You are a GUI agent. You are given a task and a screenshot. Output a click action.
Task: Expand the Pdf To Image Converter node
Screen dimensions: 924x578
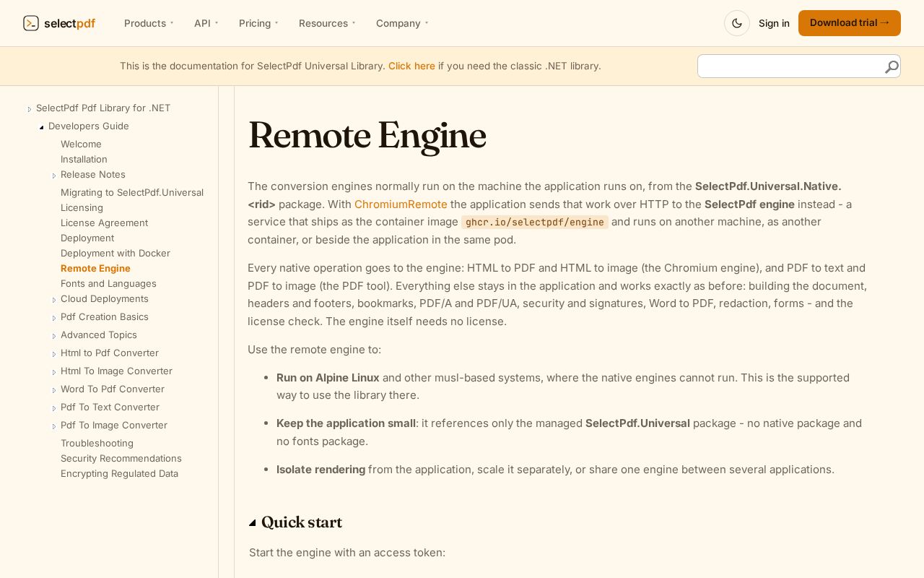54,426
